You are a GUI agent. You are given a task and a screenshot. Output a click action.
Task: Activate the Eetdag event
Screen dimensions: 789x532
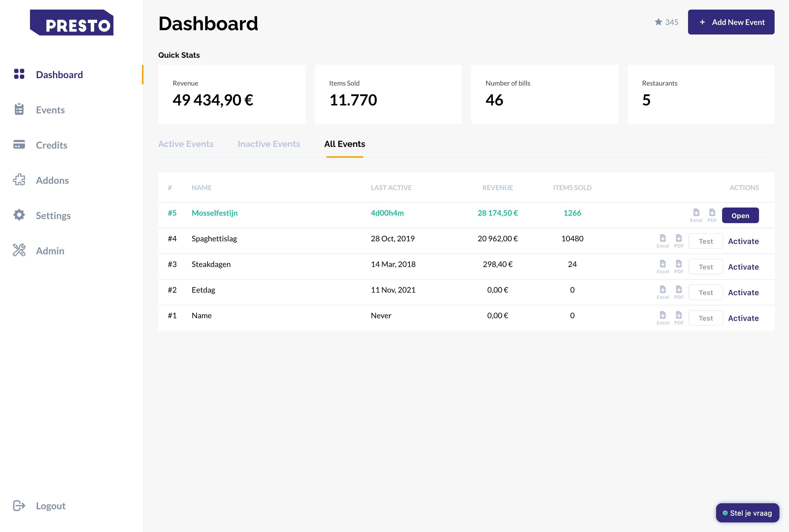743,292
